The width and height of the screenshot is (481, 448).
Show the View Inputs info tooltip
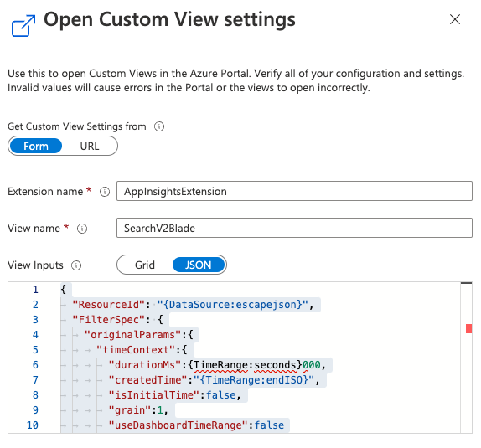tap(76, 265)
